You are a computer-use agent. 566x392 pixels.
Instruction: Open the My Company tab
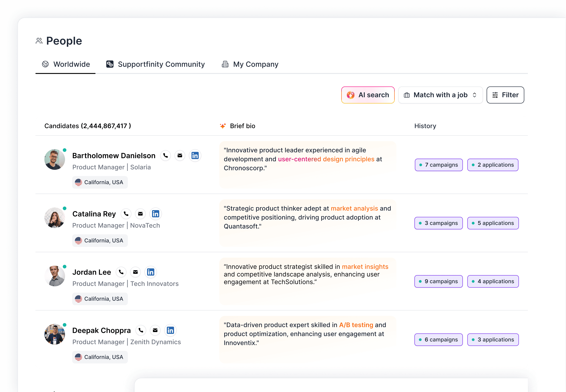[250, 64]
